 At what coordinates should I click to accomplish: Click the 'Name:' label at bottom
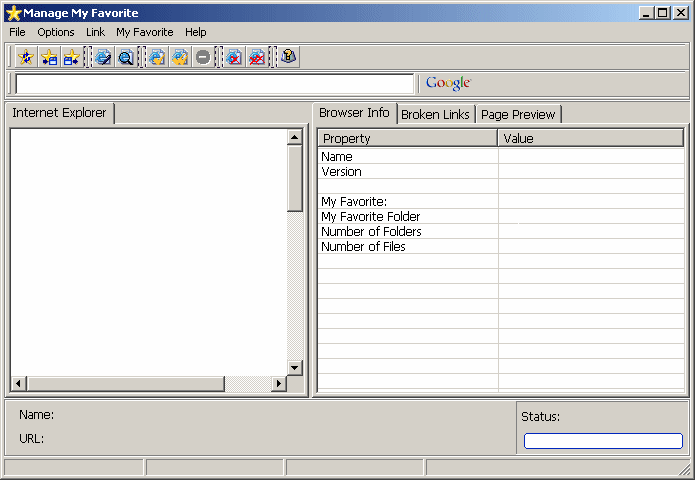[x=36, y=415]
